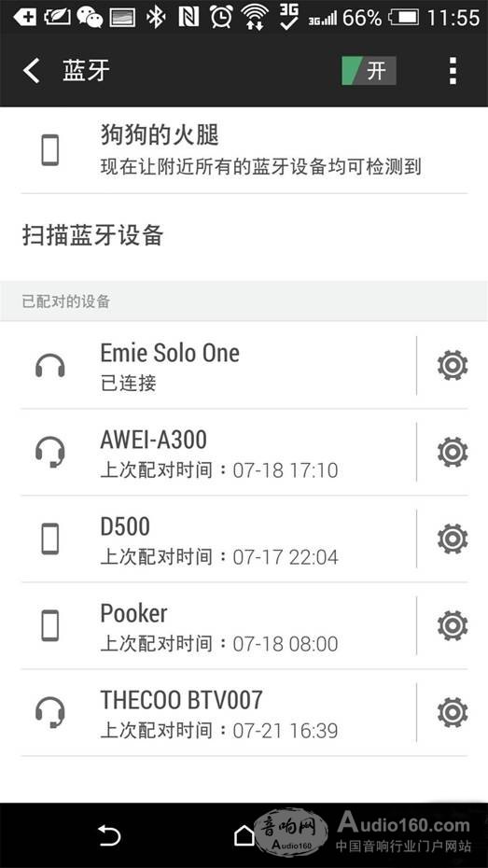The width and height of the screenshot is (488, 868).
Task: Tap the headphone icon beside Emie Solo One
Action: [x=50, y=366]
